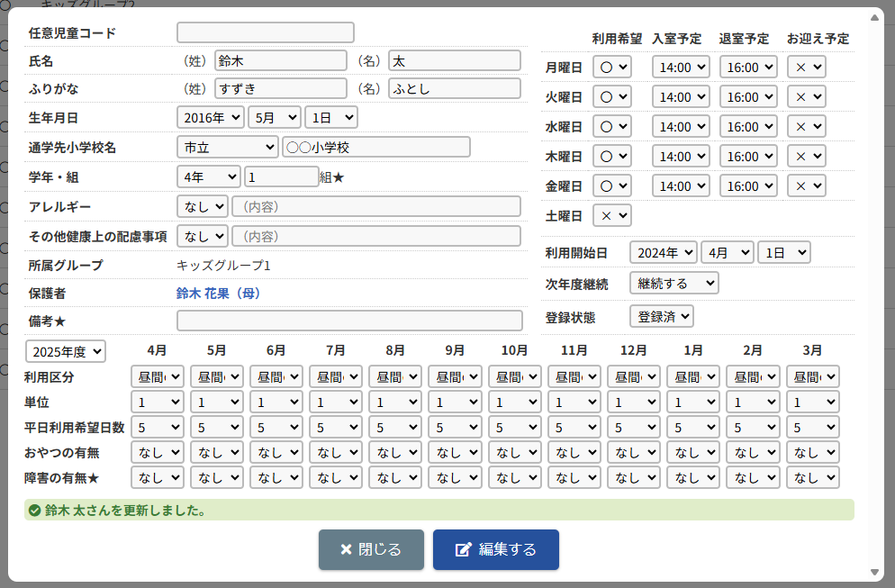
Task: Expand the school type 市立 dropdown
Action: 227,147
